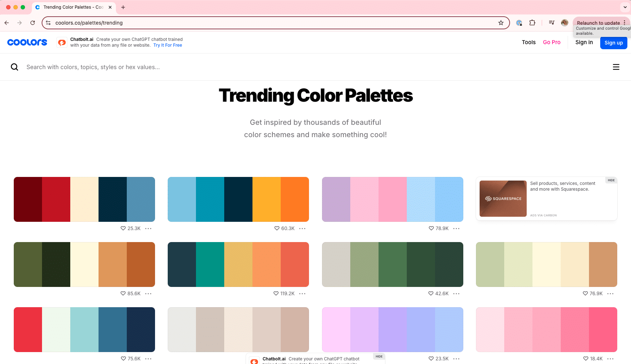The width and height of the screenshot is (631, 364).
Task: Open more options for 78.9K palette
Action: [456, 228]
